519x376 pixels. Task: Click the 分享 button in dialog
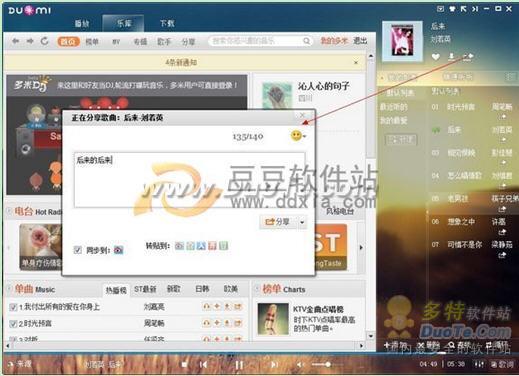click(x=278, y=222)
